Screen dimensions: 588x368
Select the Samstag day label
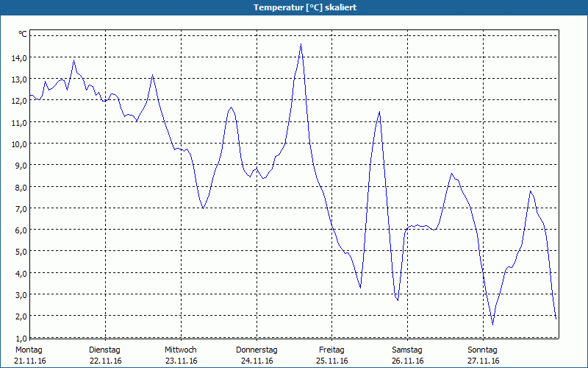pos(407,350)
